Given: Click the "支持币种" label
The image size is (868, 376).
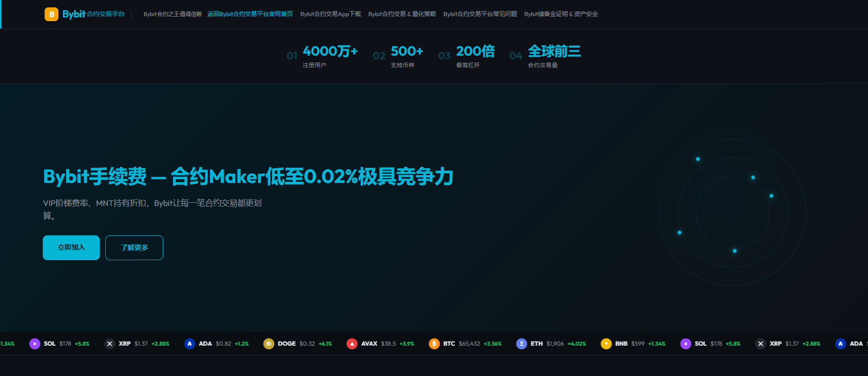Looking at the screenshot, I should tap(403, 65).
